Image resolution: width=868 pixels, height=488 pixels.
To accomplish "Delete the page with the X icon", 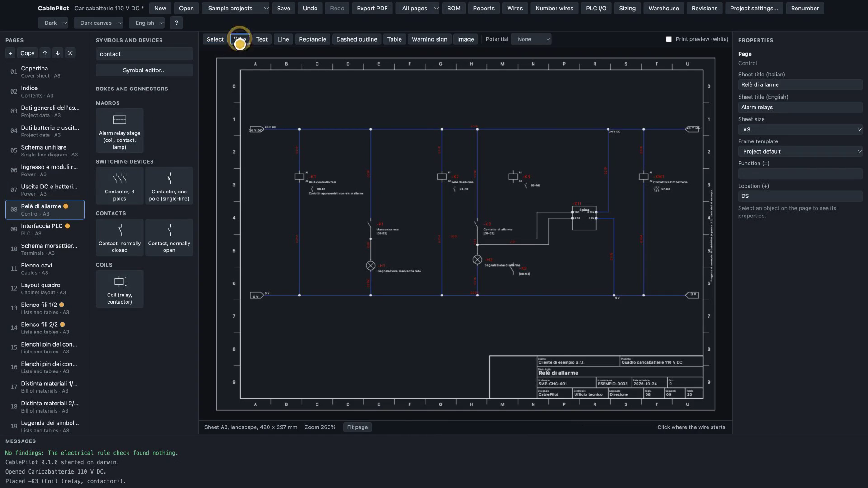I will pos(70,53).
